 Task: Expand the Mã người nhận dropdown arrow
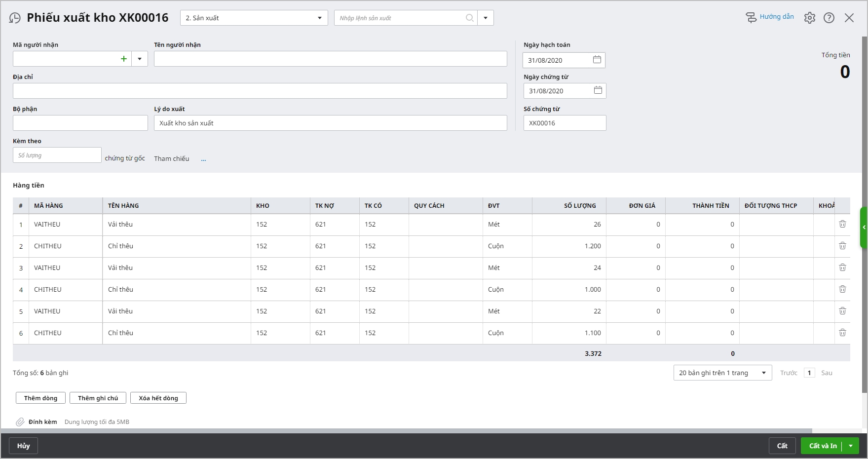coord(140,59)
